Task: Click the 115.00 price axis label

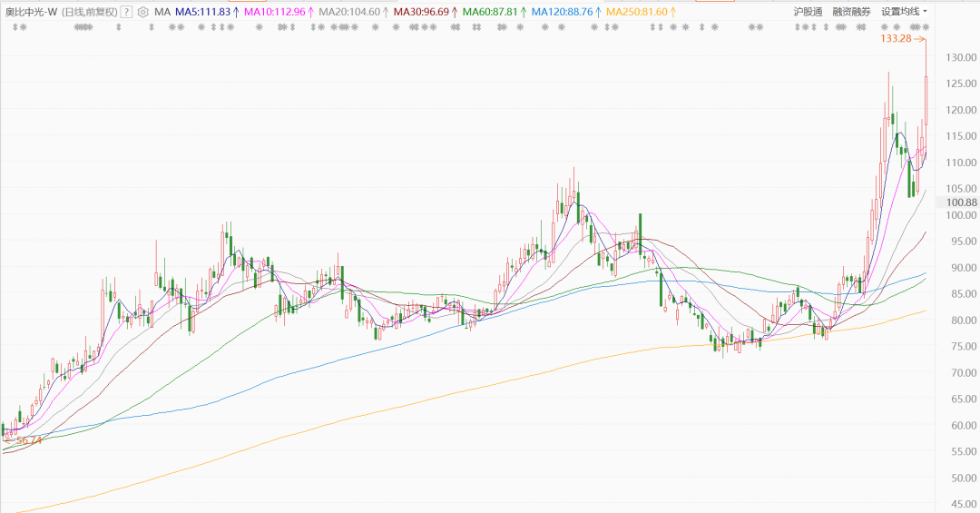Action: (961, 136)
